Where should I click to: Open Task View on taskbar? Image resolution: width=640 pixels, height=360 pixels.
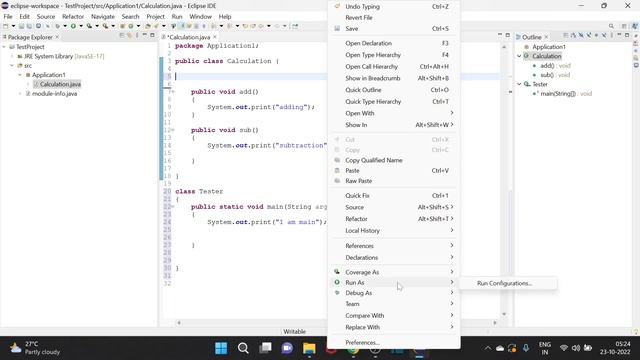[265, 348]
